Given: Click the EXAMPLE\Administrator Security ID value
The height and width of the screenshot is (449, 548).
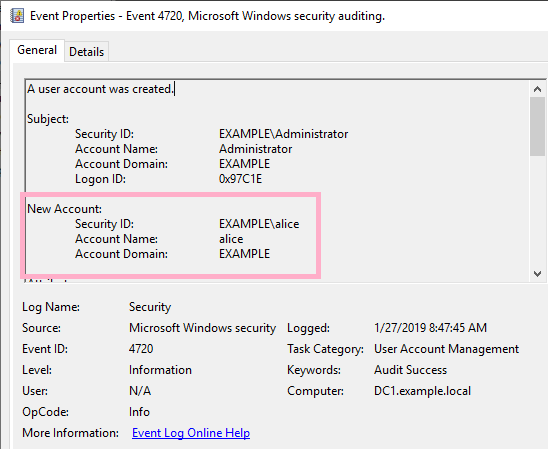Looking at the screenshot, I should [x=283, y=134].
